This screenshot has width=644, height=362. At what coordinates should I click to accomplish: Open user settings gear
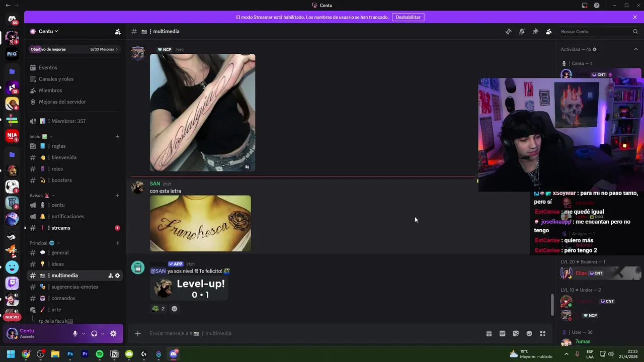(113, 333)
